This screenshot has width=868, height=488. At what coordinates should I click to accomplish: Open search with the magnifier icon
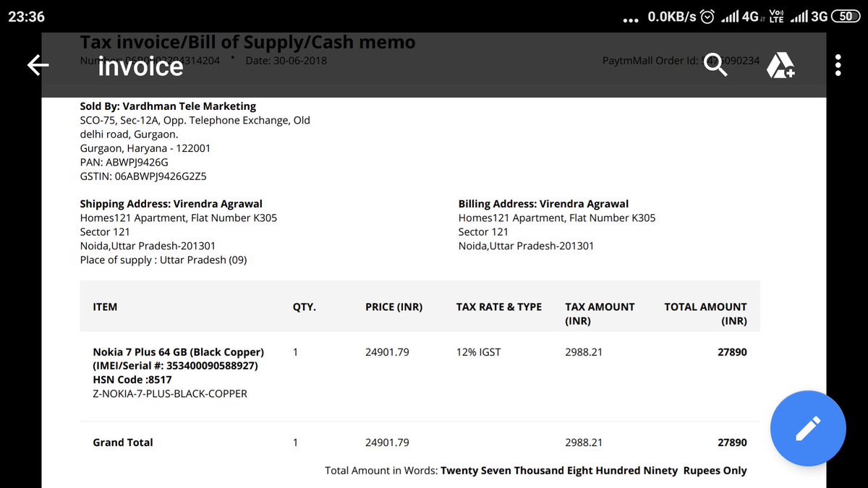tap(715, 65)
